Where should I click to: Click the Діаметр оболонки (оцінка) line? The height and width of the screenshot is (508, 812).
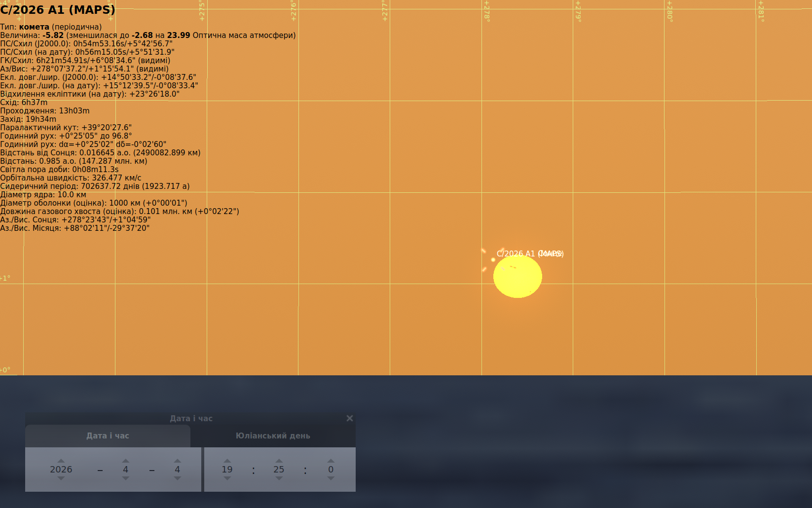[x=94, y=203]
